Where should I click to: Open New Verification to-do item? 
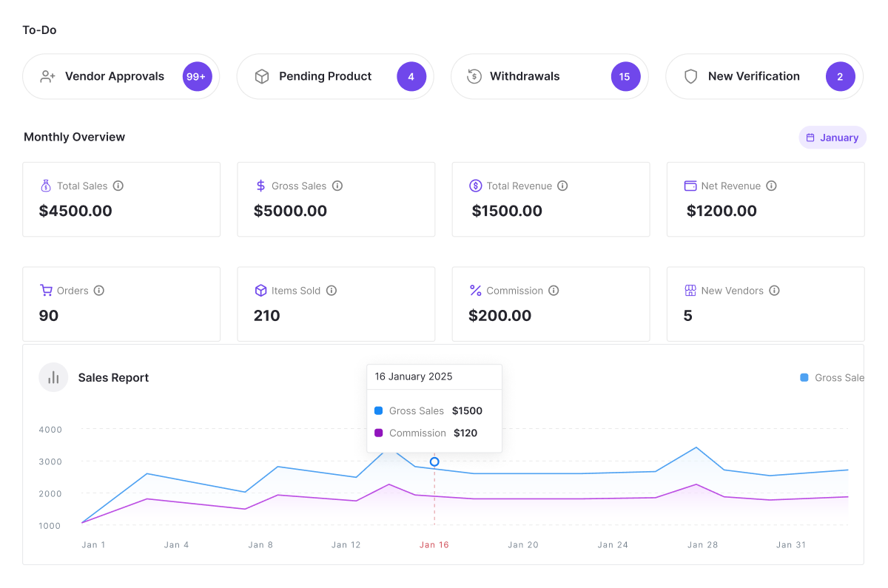[x=753, y=76]
